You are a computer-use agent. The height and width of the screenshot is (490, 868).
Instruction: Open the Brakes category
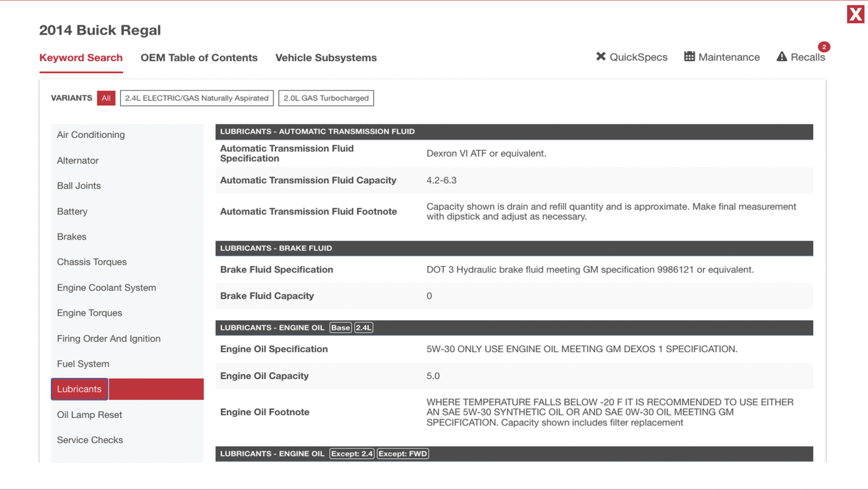[x=71, y=236]
